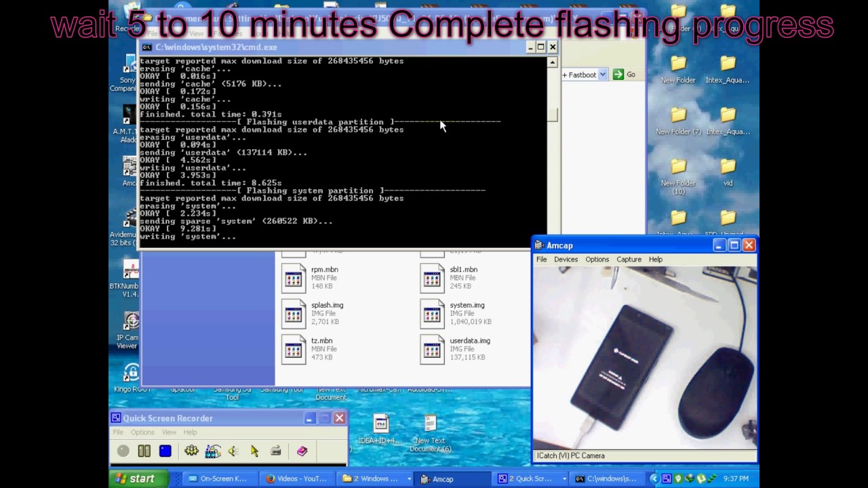Screen dimensions: 868x488
Task: Click the 9:37 PM system tray clock
Action: pos(736,479)
